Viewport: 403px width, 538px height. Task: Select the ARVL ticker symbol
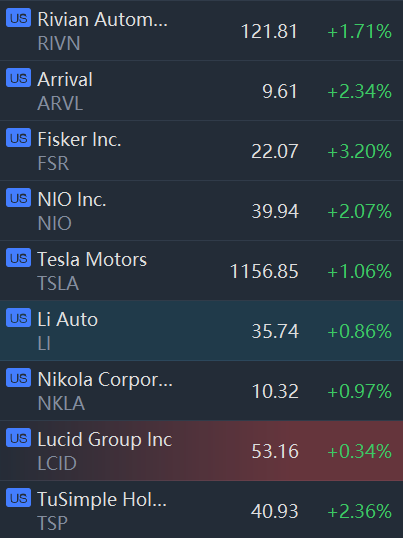60,103
